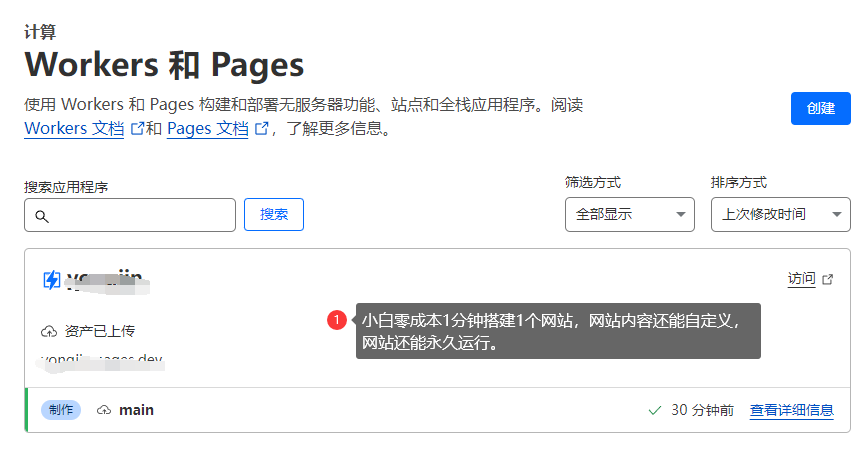Screen dimensions: 867x453
Task: Click the 30 分钟前 timestamp
Action: (702, 410)
